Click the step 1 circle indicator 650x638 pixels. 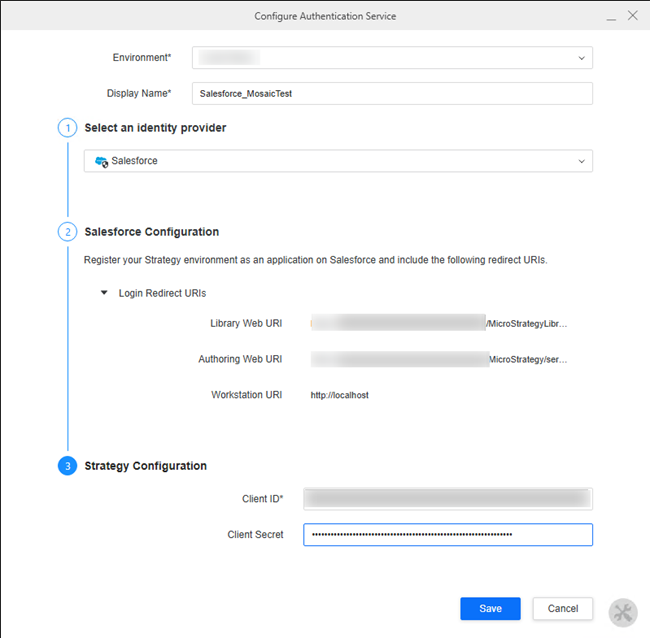tap(67, 128)
